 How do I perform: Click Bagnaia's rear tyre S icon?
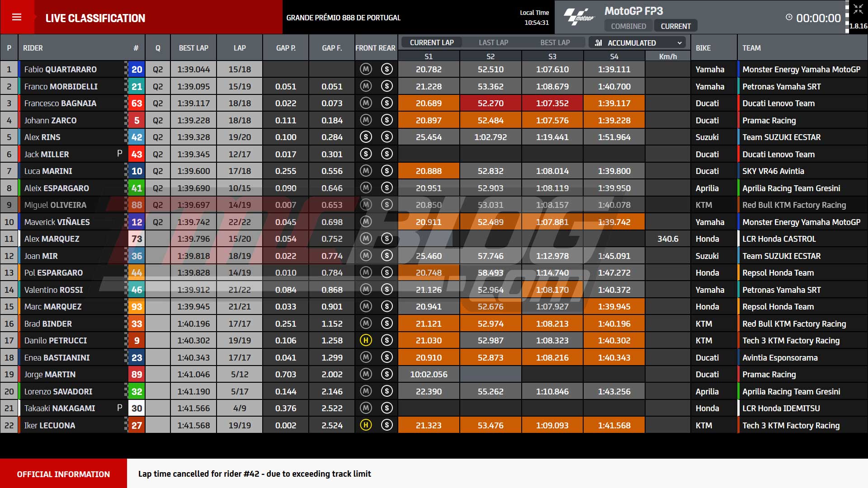387,103
